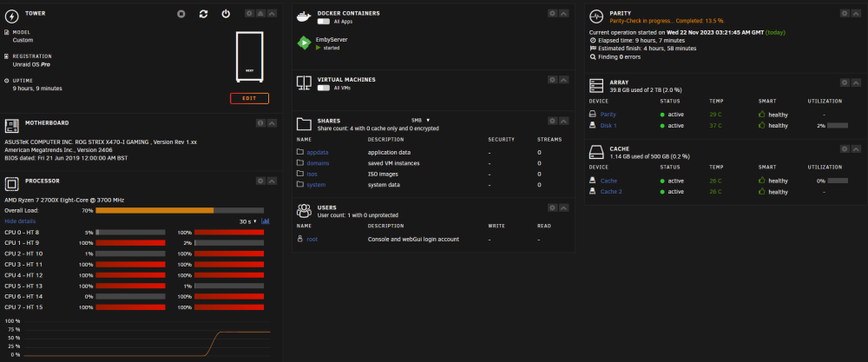Click Disk 1 healthy thumbs-up icon
This screenshot has height=362, width=868.
[x=762, y=125]
